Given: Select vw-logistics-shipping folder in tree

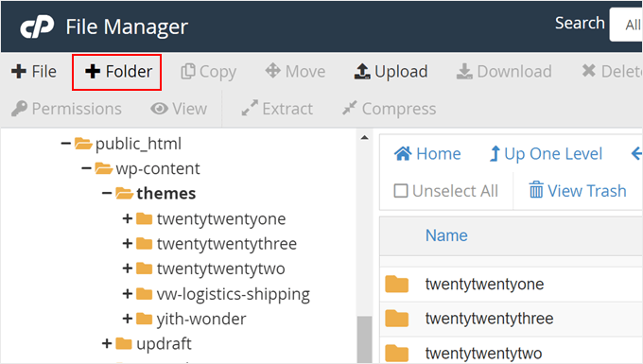Looking at the screenshot, I should point(223,294).
